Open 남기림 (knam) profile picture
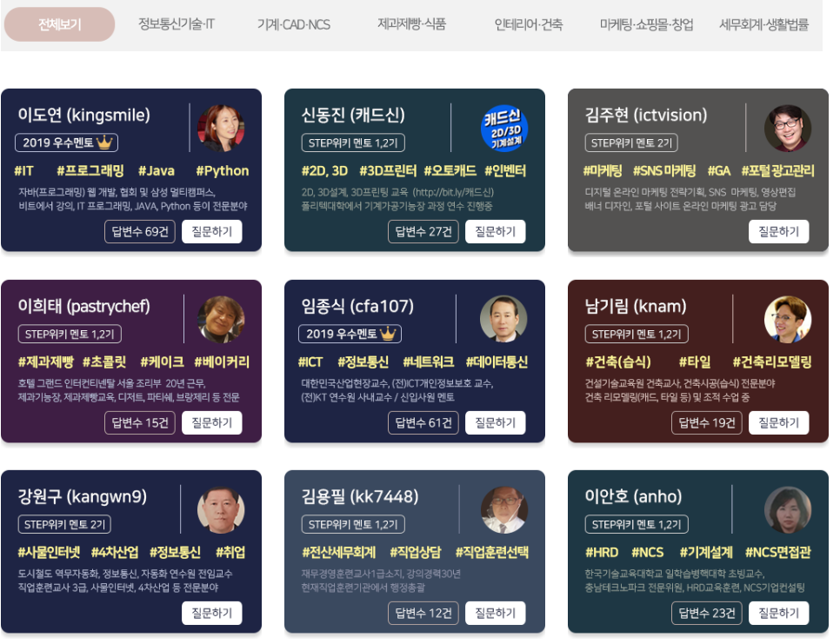This screenshot has width=840, height=644. pos(788,319)
